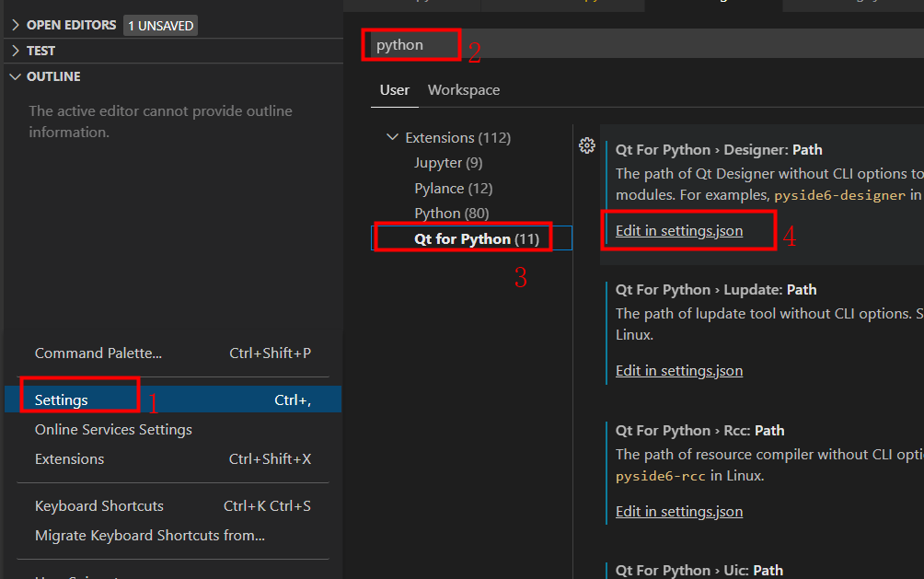Open Online Services Settings
The height and width of the screenshot is (579, 924).
coord(112,429)
